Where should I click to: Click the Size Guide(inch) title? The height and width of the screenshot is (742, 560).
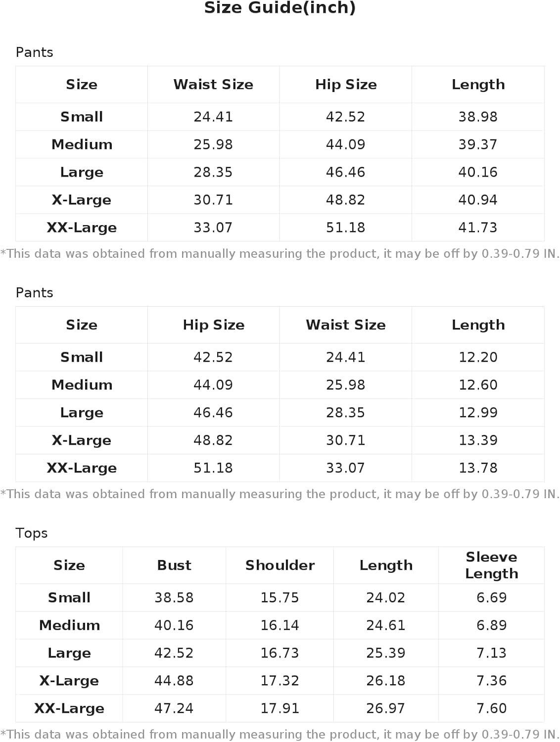click(280, 8)
